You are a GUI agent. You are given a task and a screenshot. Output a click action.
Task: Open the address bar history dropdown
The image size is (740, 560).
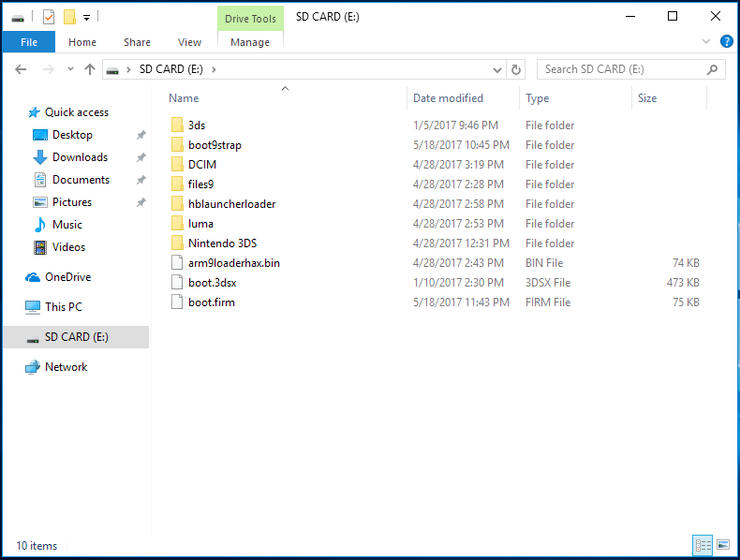(497, 70)
